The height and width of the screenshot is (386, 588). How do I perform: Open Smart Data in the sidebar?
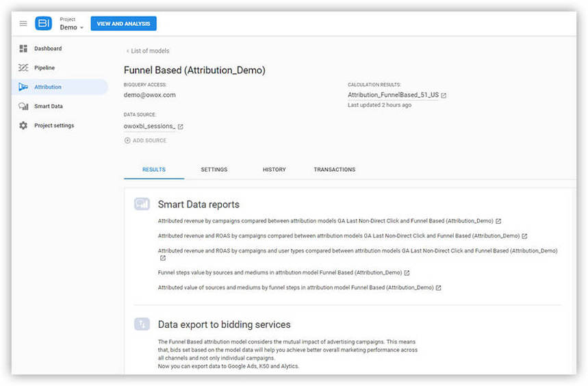click(48, 106)
